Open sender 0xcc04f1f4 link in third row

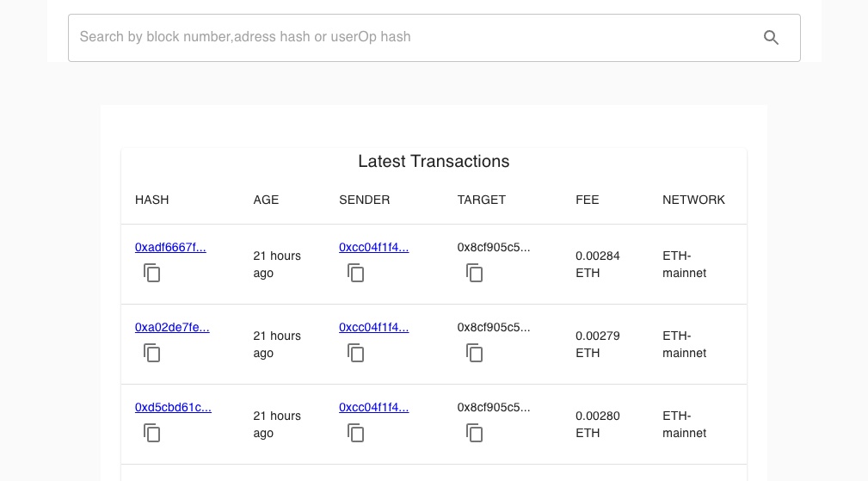pos(373,408)
